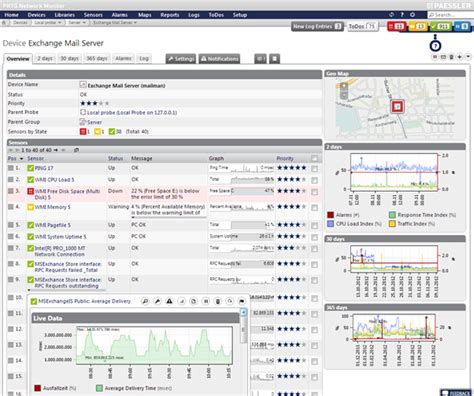The image size is (474, 396).
Task: Click the trash delete icon in sensor popup
Action: tap(218, 301)
